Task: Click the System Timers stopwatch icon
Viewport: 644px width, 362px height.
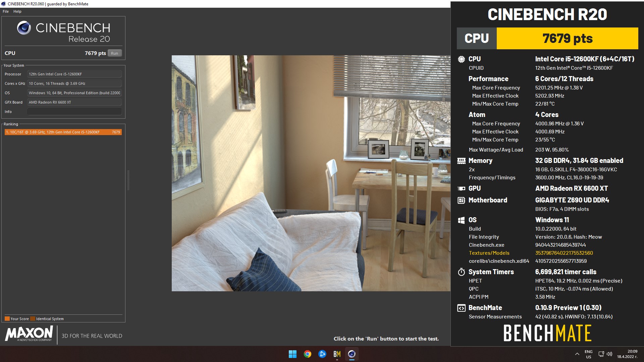Action: click(461, 272)
